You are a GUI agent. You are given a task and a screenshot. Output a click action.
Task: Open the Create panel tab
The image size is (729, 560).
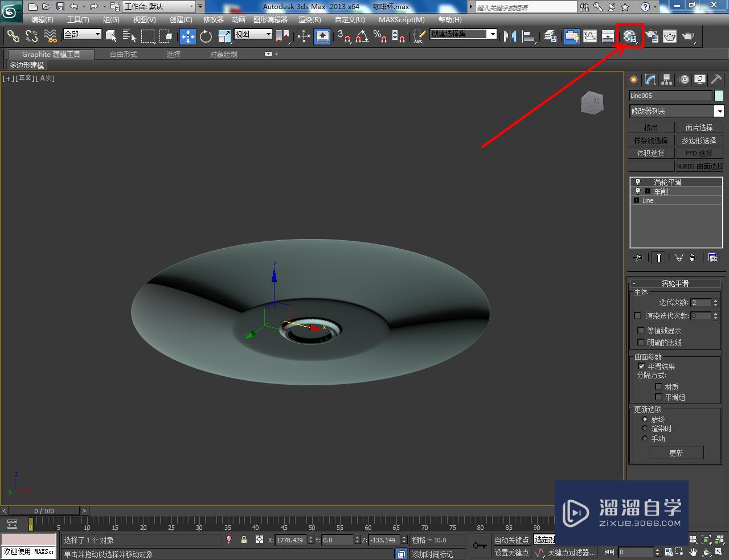(x=633, y=80)
